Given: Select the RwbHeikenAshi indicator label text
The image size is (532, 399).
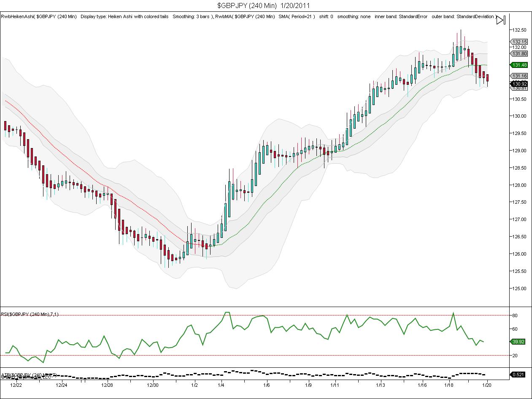Looking at the screenshot, I should 108,16.
